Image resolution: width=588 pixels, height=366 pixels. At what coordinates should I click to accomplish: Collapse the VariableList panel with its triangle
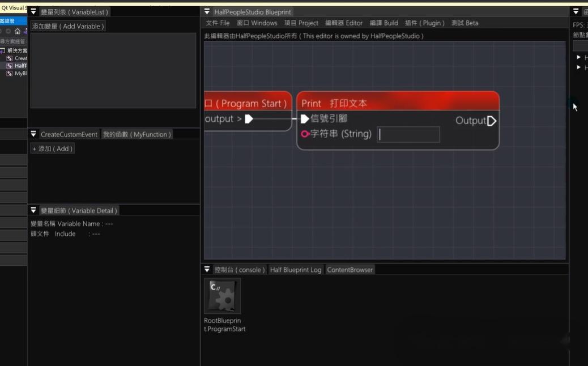34,11
